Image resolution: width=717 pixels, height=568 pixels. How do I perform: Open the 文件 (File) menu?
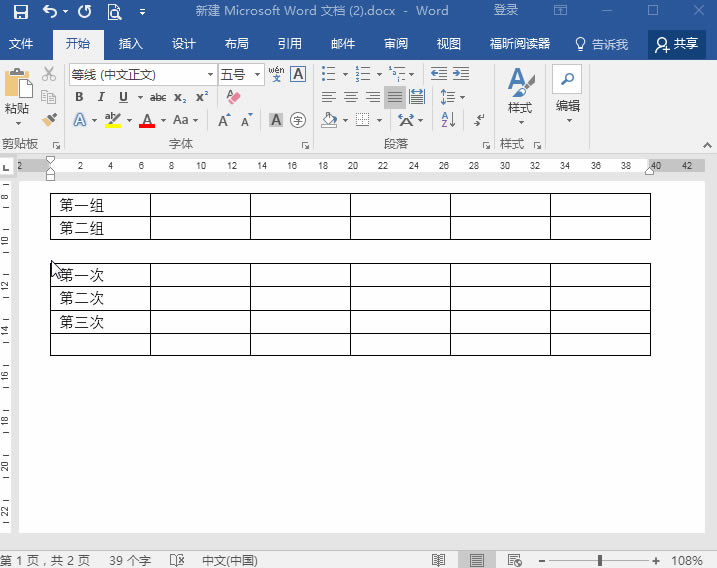pos(21,43)
